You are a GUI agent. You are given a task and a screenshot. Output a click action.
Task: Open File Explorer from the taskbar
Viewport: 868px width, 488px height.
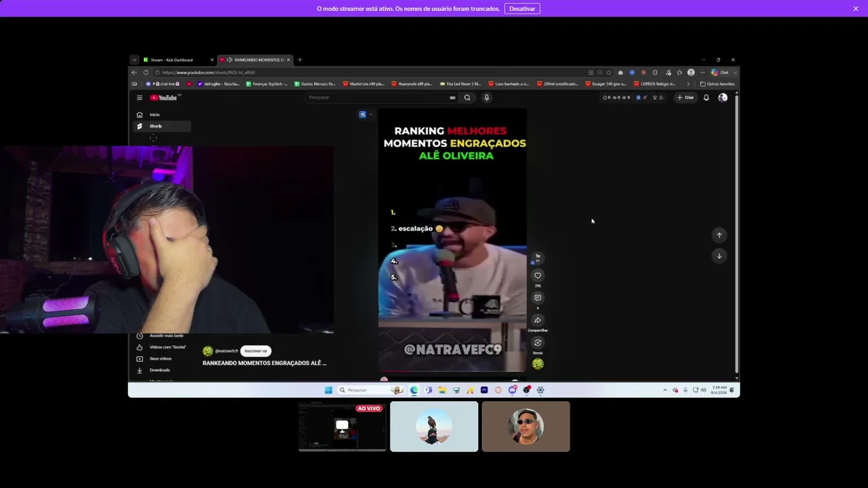pyautogui.click(x=442, y=390)
